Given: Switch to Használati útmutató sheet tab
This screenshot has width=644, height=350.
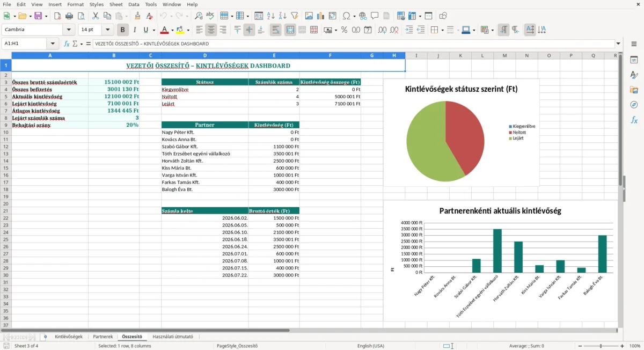Looking at the screenshot, I should 173,337.
